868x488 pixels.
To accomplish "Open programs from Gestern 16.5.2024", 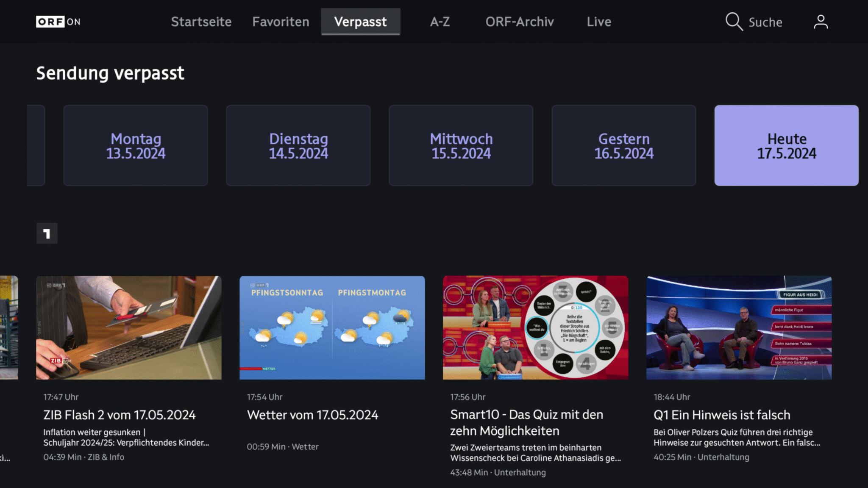I will point(624,145).
